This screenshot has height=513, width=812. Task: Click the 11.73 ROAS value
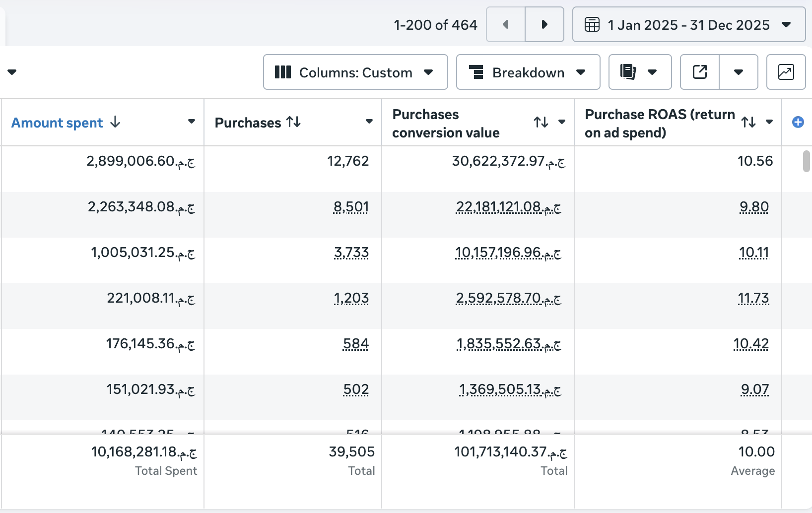[753, 298]
